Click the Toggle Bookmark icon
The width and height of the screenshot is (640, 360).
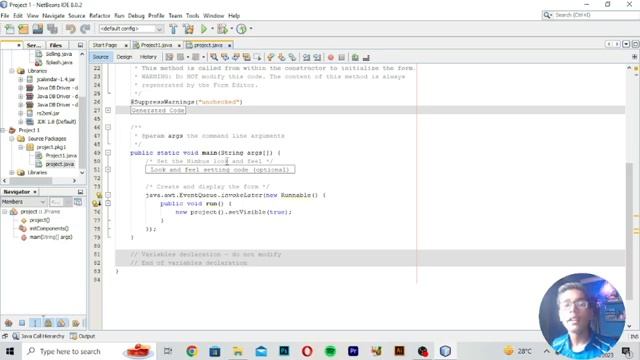(292, 57)
